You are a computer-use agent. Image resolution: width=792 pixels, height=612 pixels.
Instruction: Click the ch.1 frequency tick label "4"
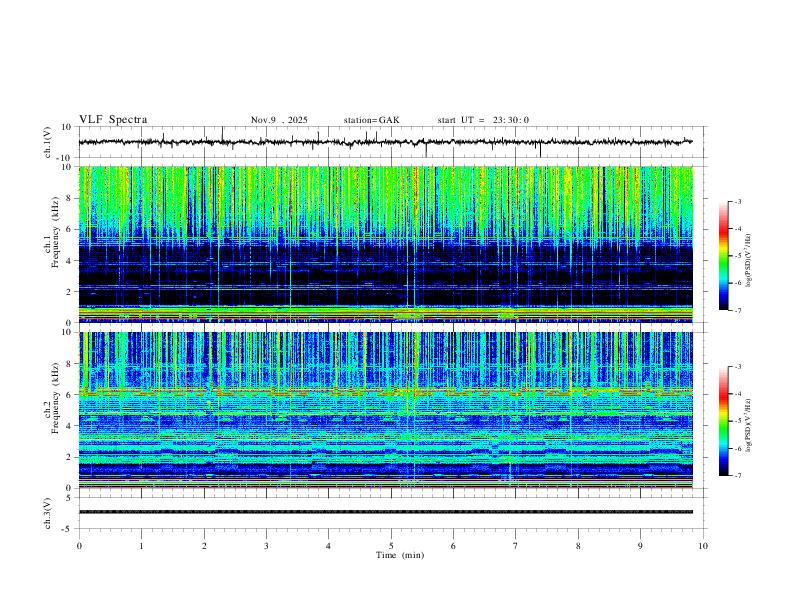(70, 261)
